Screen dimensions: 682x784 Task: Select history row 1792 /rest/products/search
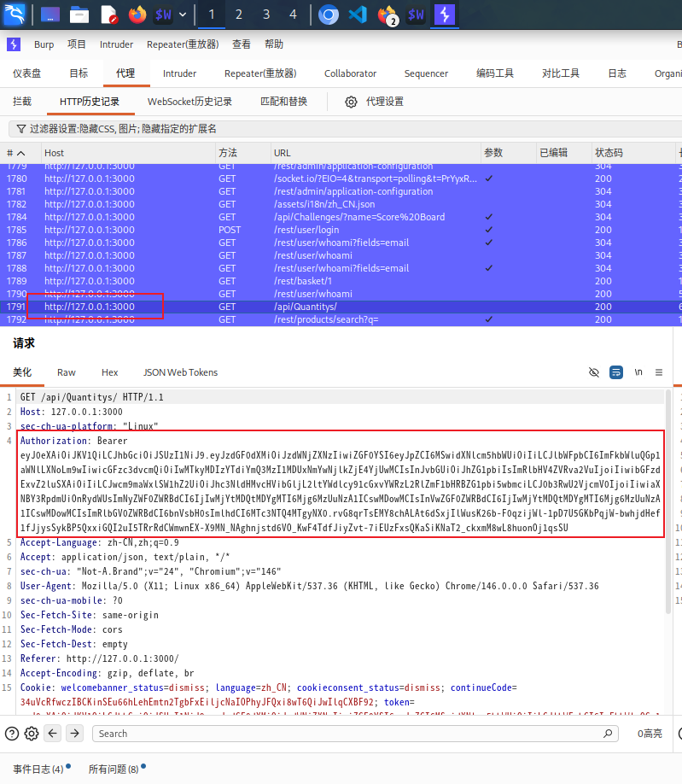pyautogui.click(x=341, y=319)
